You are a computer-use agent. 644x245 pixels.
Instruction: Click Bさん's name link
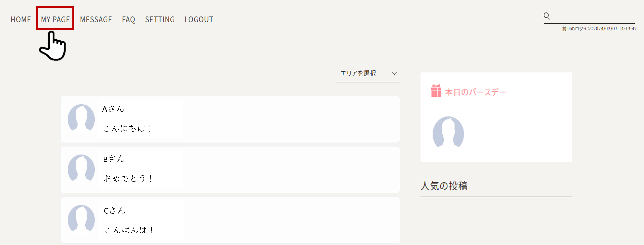[x=114, y=159]
